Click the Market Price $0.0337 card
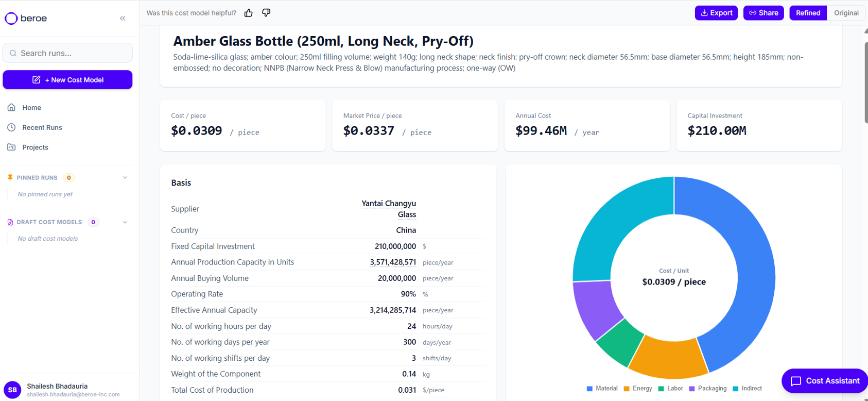This screenshot has width=868, height=401. coord(415,125)
